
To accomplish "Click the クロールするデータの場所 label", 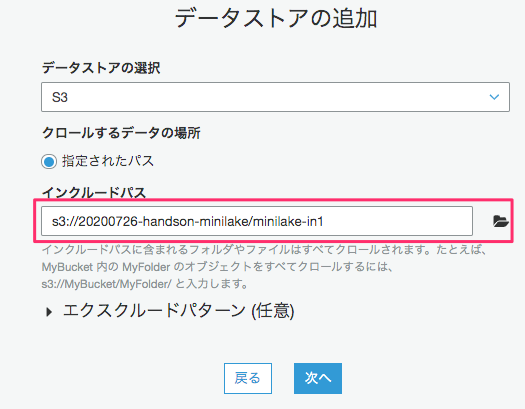I will (x=121, y=133).
